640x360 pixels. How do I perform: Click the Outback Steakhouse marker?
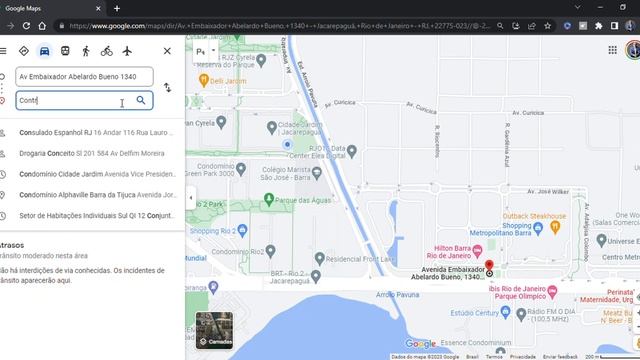point(555,227)
